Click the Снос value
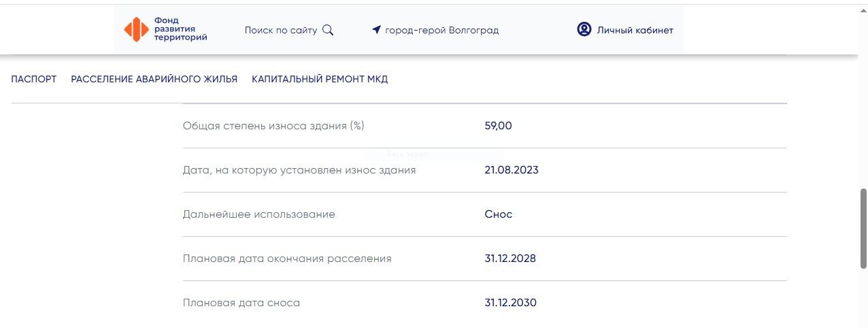868x328 pixels. point(498,214)
